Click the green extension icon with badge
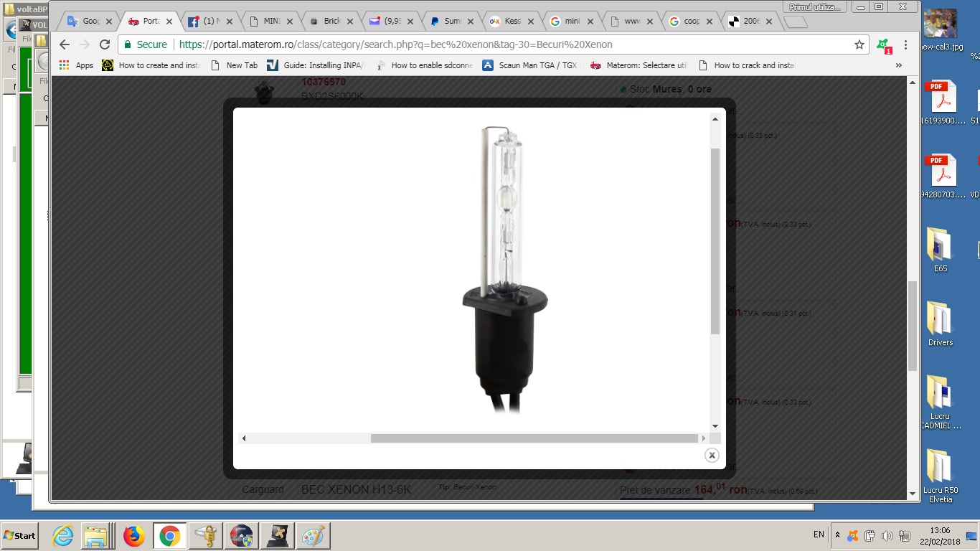Image resolution: width=980 pixels, height=551 pixels. (884, 45)
